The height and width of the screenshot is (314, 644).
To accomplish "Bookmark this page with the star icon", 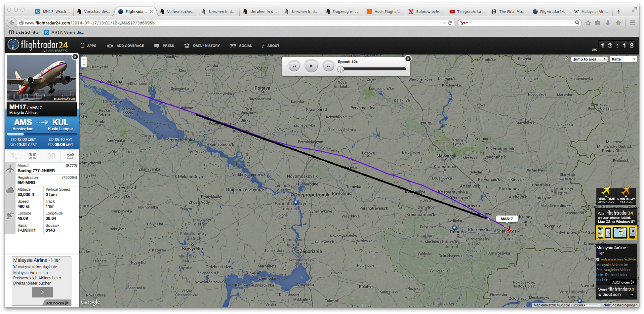I will point(588,23).
